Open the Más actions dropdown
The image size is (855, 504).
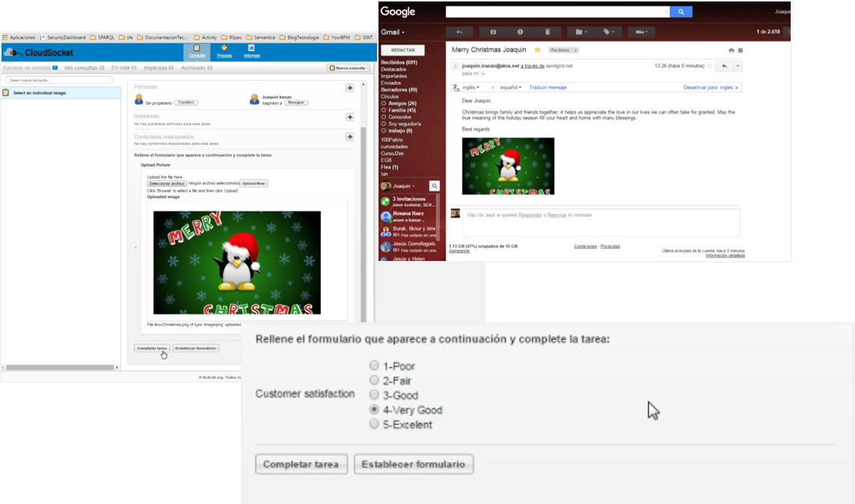[x=641, y=32]
